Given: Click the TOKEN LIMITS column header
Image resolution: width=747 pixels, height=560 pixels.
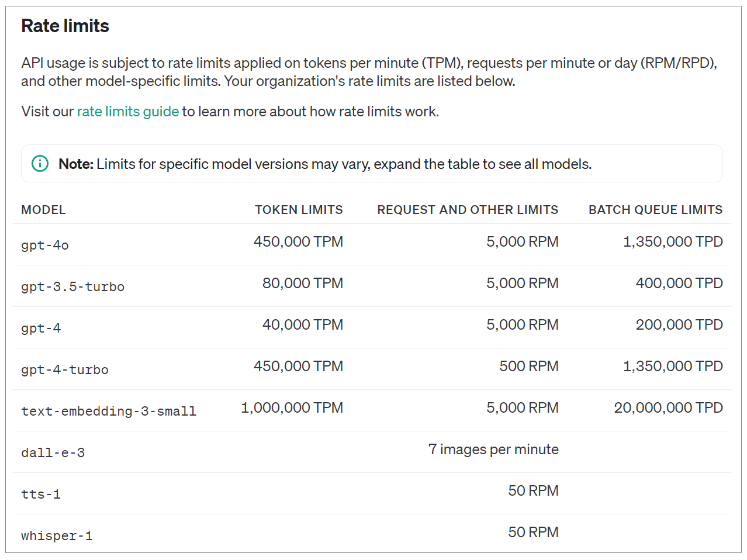Looking at the screenshot, I should [x=299, y=210].
